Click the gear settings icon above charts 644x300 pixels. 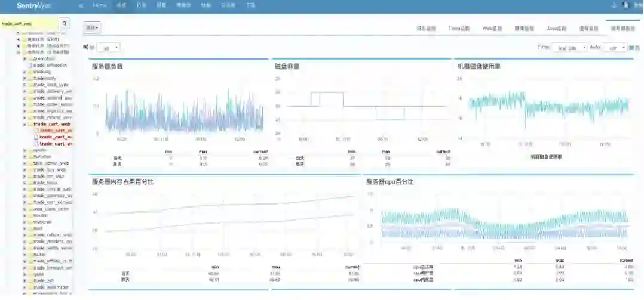tap(85, 47)
